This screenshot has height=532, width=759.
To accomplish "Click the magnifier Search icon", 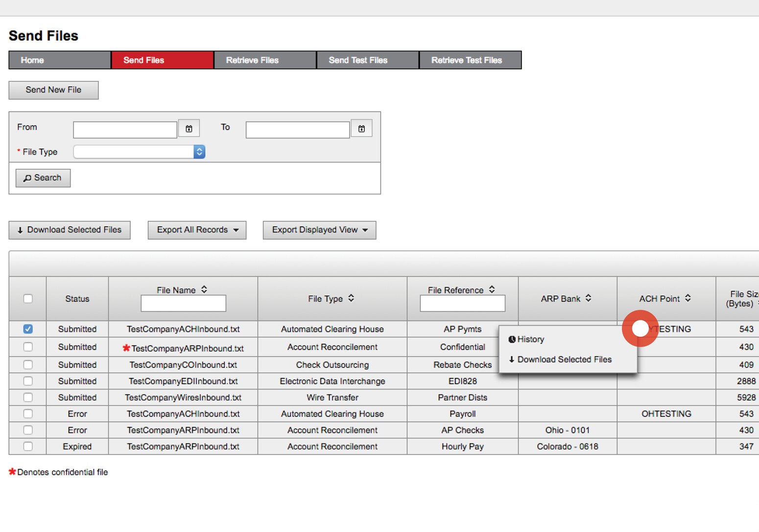I will (x=28, y=178).
